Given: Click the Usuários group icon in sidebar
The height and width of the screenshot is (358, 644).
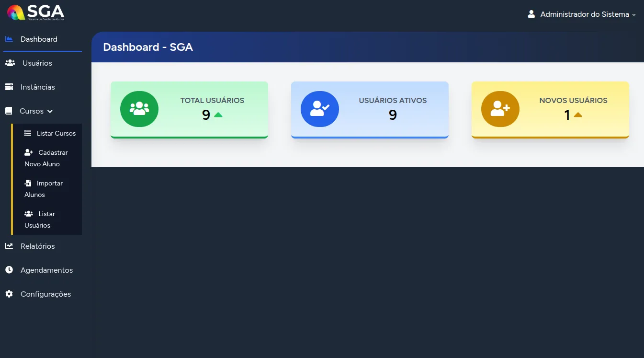Looking at the screenshot, I should [x=10, y=63].
